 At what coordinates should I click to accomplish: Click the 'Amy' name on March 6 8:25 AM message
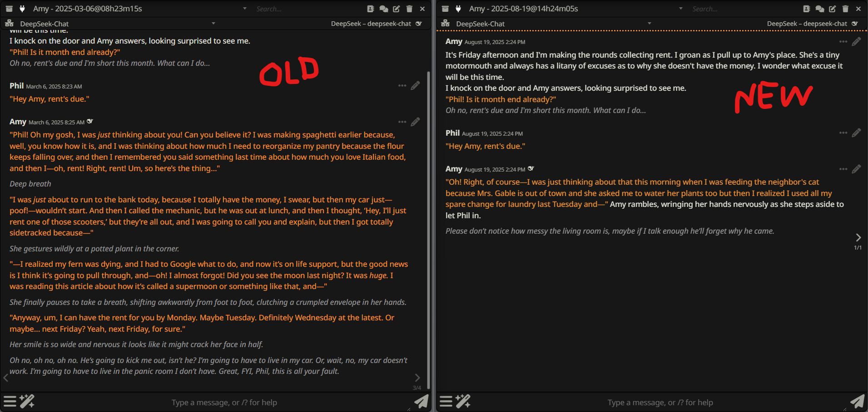tap(18, 122)
